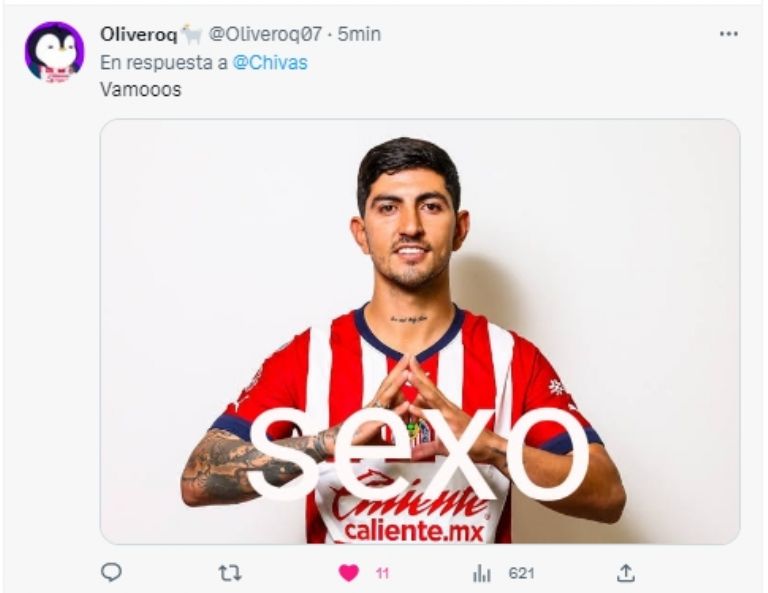Open the reply speech bubble icon
Viewport: 768px width, 593px height.
111,572
